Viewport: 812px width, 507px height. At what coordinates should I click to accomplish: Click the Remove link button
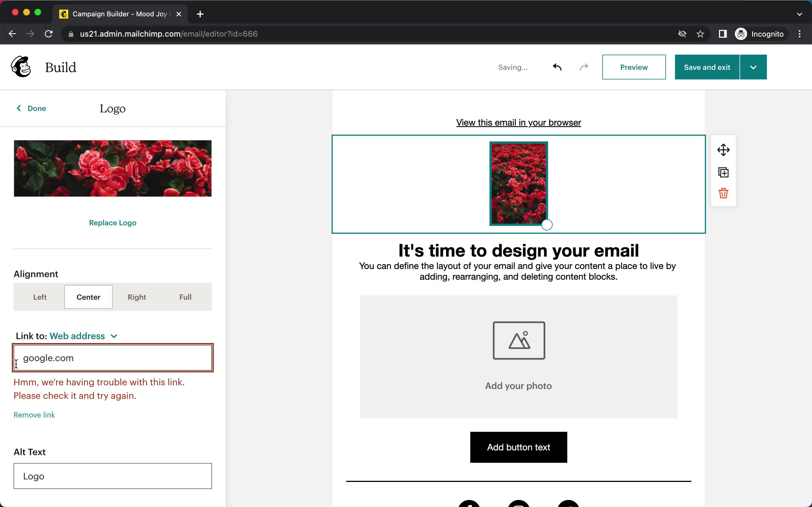coord(34,415)
